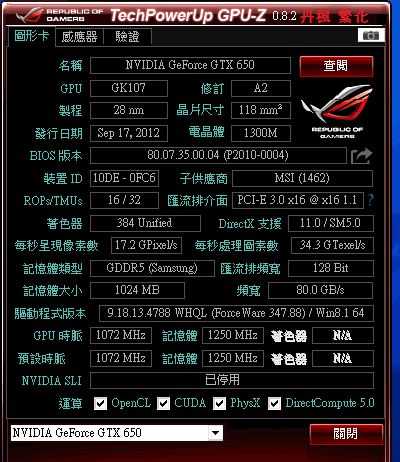This screenshot has height=462, width=400.
Task: Click the BIOS export share icon
Action: (361, 156)
